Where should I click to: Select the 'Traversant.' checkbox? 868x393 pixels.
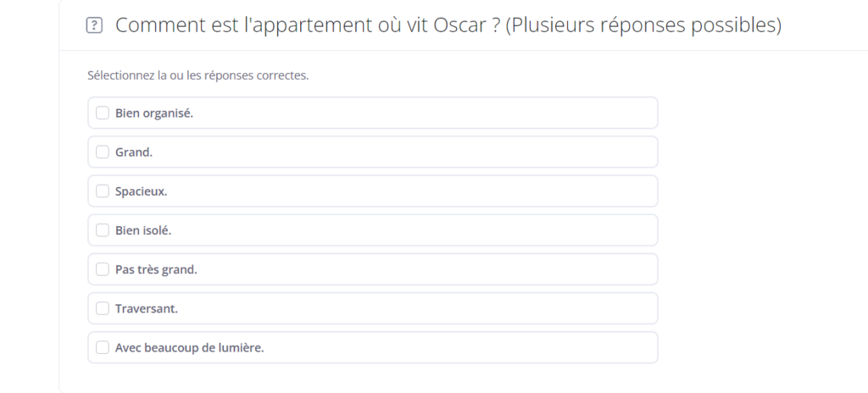[103, 308]
